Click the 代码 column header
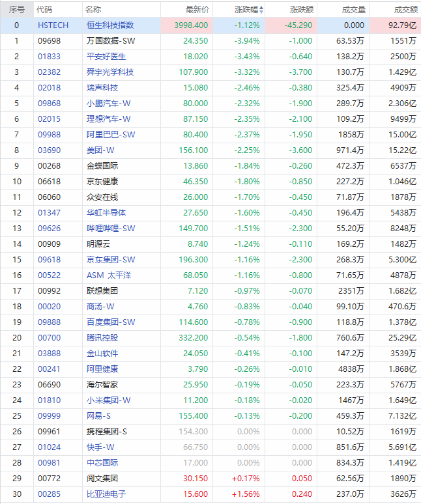The width and height of the screenshot is (421, 504). 44,10
